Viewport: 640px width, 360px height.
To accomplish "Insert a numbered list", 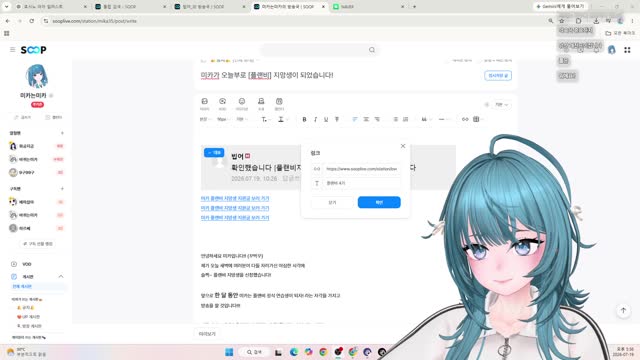I will pyautogui.click(x=405, y=119).
